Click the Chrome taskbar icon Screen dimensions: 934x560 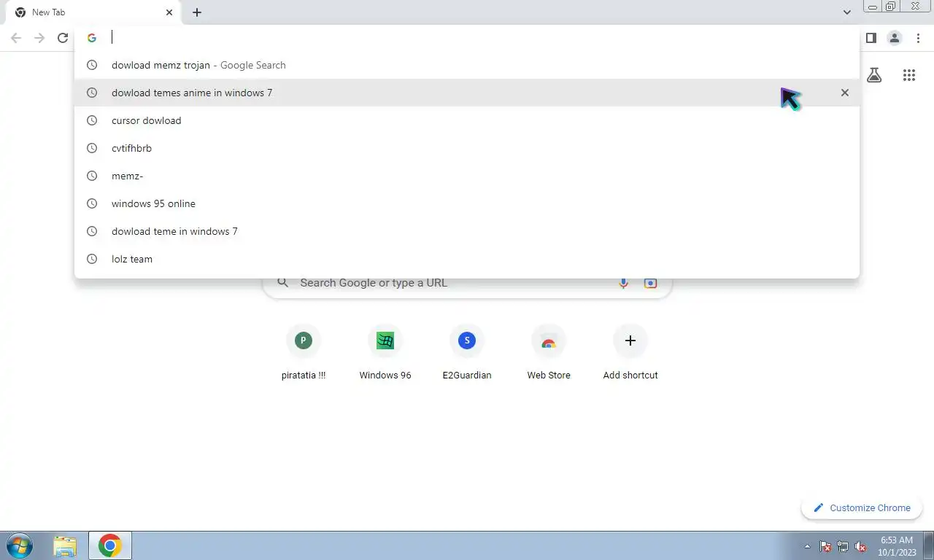tap(110, 546)
